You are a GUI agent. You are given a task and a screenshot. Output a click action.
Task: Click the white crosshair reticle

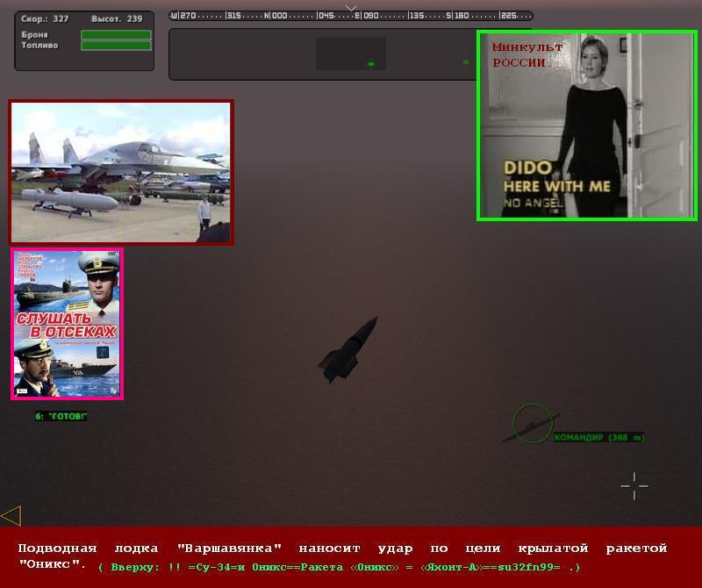[634, 485]
